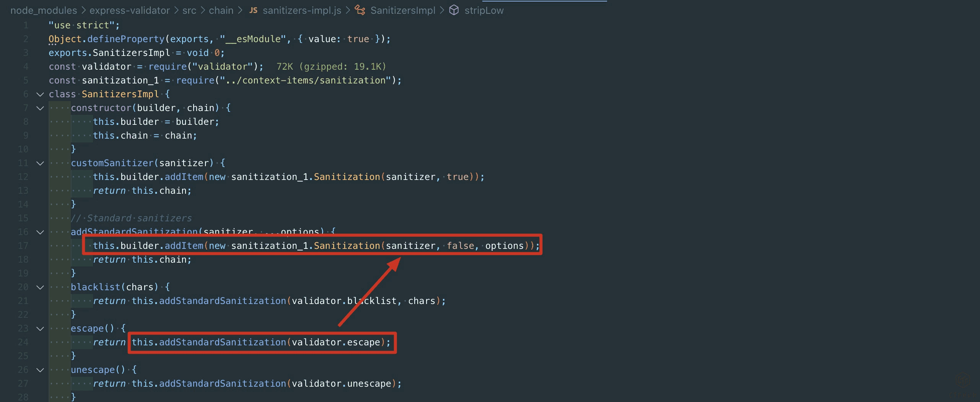980x402 pixels.
Task: Click sanitizers-impl.js in the breadcrumb
Action: pyautogui.click(x=302, y=10)
